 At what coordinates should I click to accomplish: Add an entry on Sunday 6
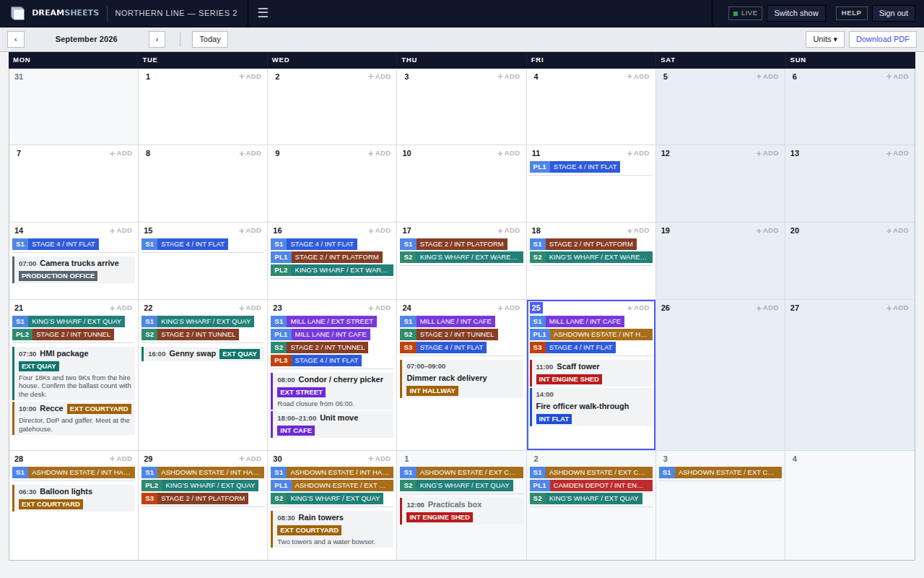[897, 77]
